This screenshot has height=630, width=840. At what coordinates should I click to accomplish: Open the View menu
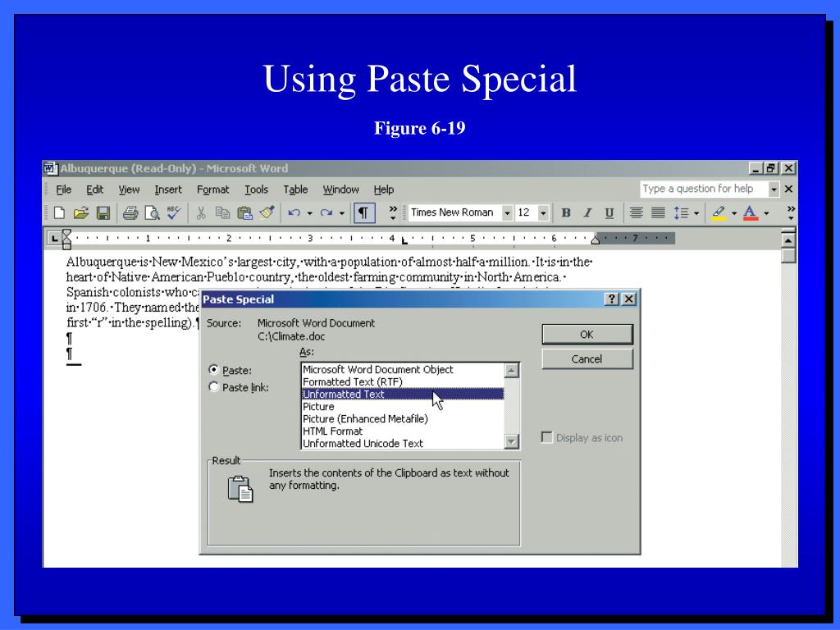tap(129, 189)
